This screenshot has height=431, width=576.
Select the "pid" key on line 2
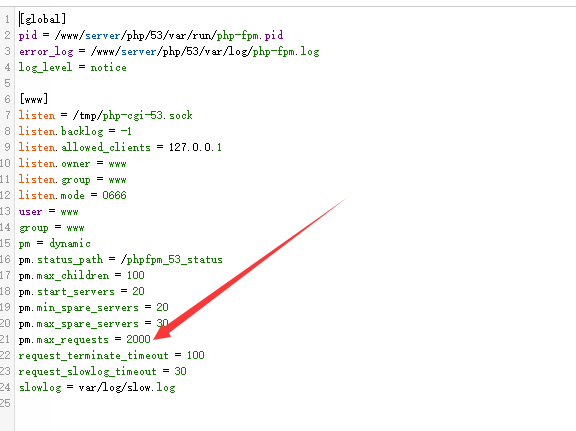tap(28, 35)
